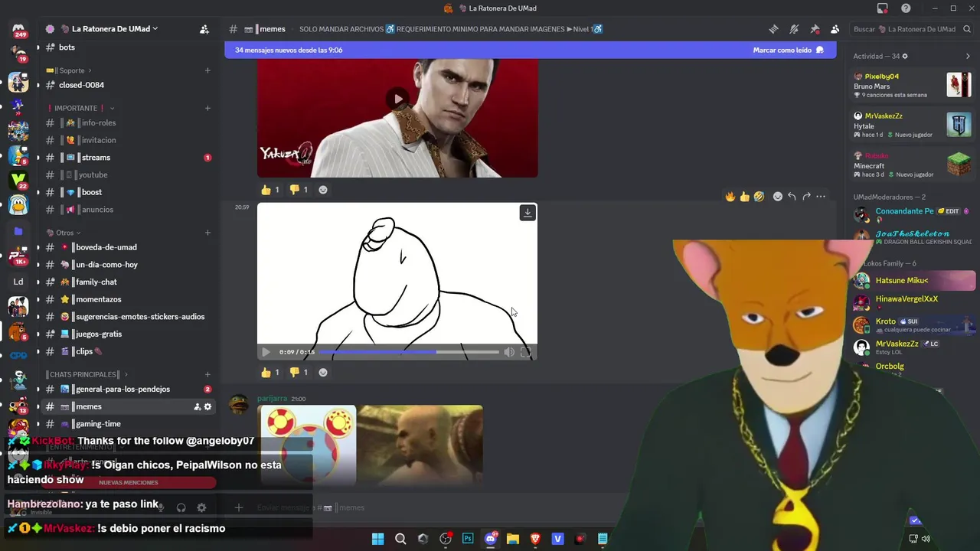The image size is (980, 551).
Task: Seek on the sketch video progress bar
Action: [x=409, y=352]
